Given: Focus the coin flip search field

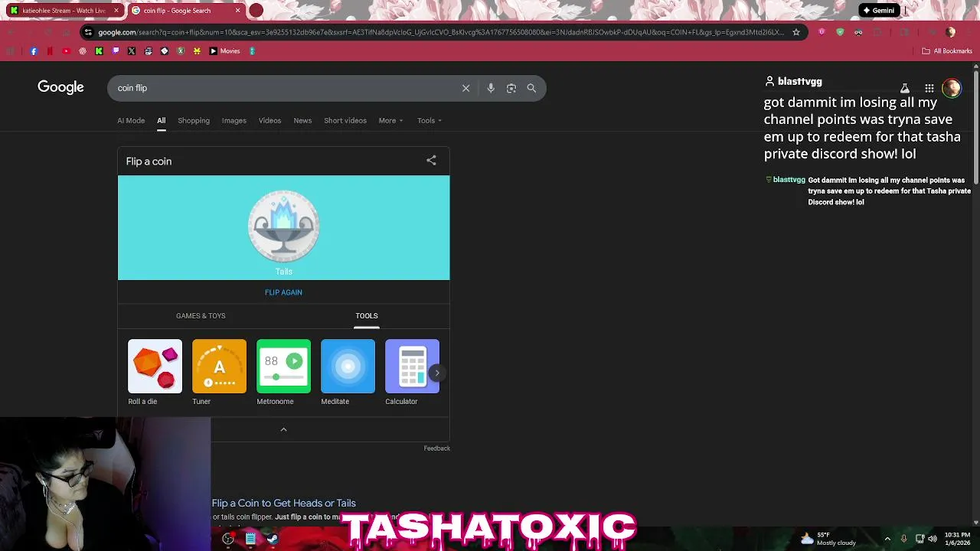Looking at the screenshot, I should (x=283, y=88).
